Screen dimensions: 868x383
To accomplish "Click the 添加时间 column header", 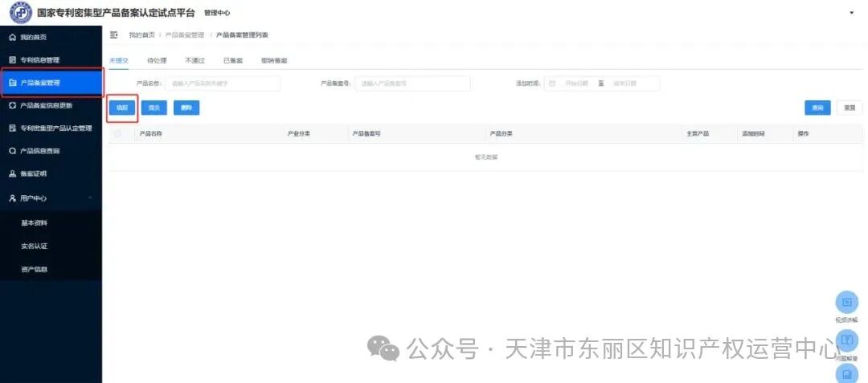I will (753, 134).
